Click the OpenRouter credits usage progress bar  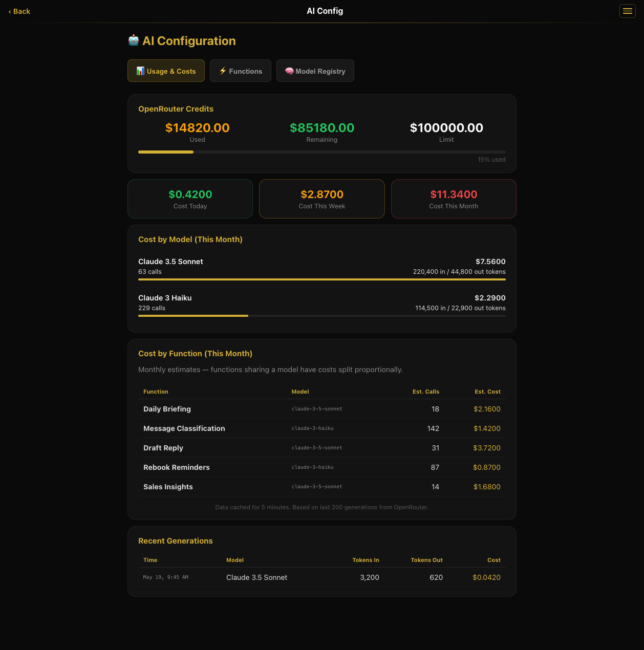[322, 152]
